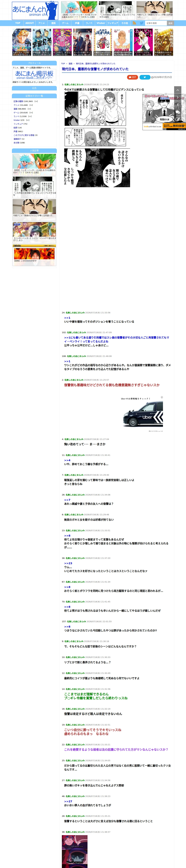Open the RSS feed icon
Screen dimensions: 186x868
tap(134, 23)
